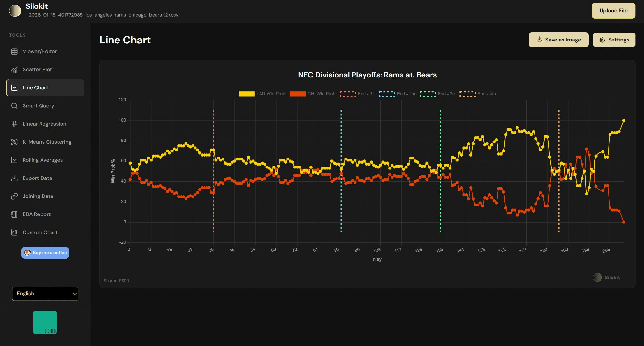Click the Rolling Averages chart icon
Screen dimensions: 644x346
(14, 160)
